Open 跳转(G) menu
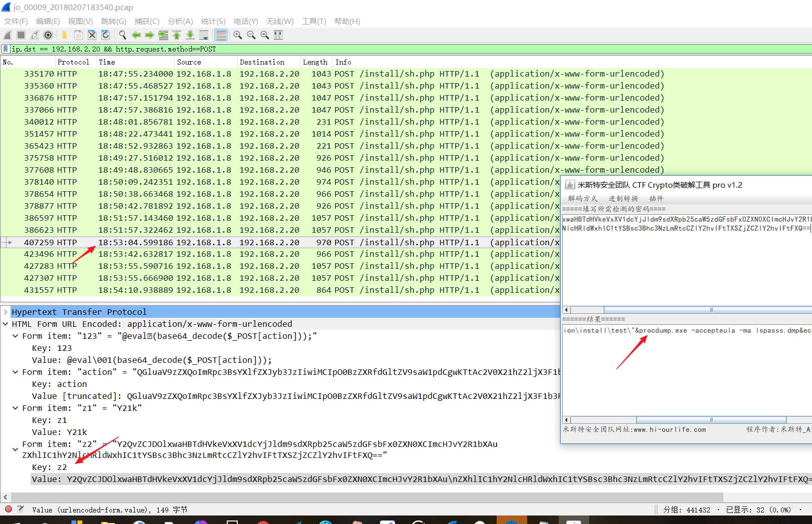812x524 pixels. pos(114,21)
